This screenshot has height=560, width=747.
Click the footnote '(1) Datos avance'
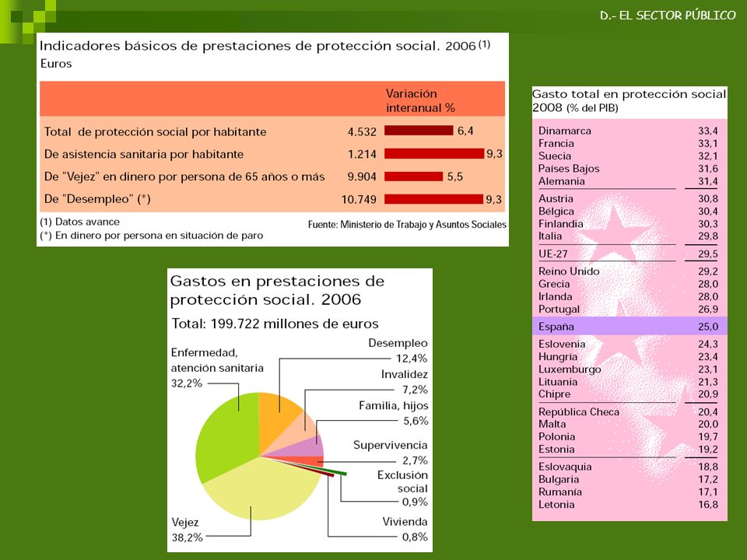coord(79,222)
